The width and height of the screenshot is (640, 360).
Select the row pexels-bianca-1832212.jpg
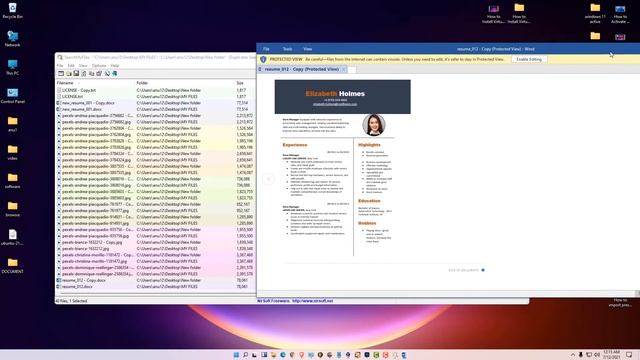[x=156, y=249]
